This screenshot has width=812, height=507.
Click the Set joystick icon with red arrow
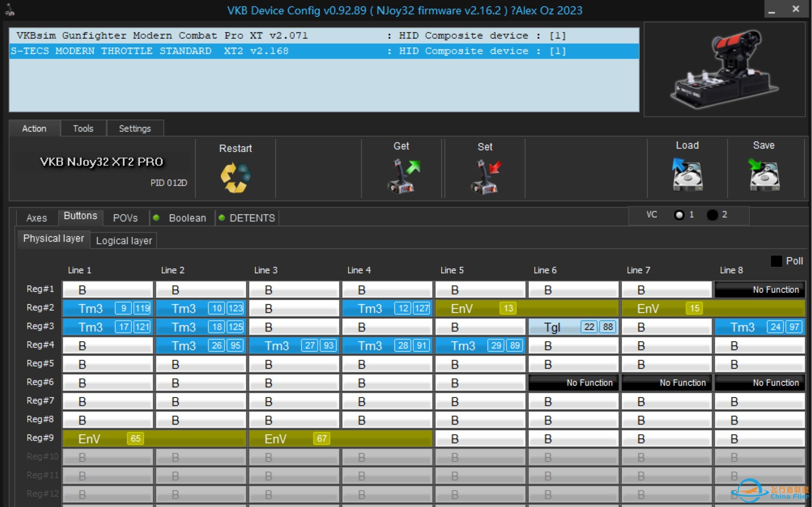pyautogui.click(x=486, y=177)
